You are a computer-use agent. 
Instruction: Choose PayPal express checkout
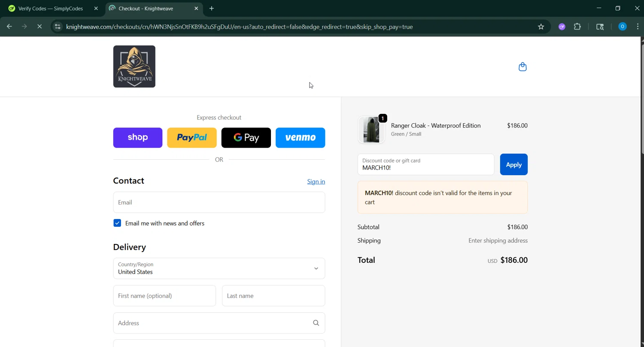click(192, 137)
